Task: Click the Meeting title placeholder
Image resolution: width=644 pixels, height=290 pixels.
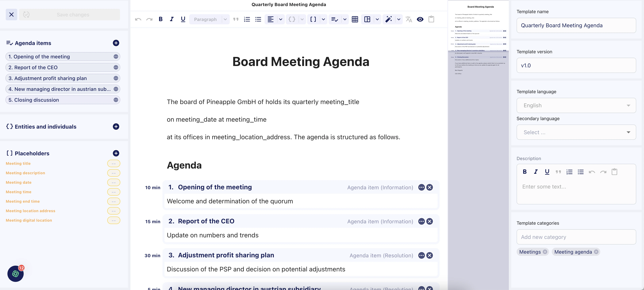Action: [18, 164]
